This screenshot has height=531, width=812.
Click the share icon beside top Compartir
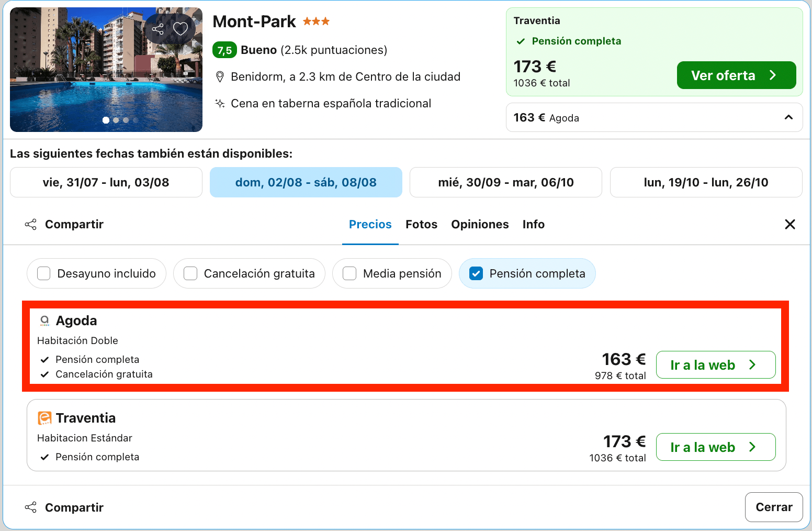[31, 225]
